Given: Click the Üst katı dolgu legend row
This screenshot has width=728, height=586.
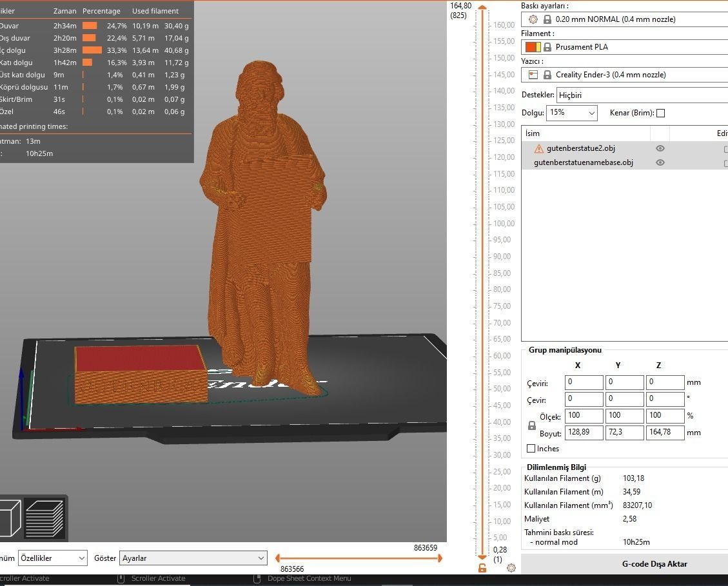Looking at the screenshot, I should (x=95, y=75).
